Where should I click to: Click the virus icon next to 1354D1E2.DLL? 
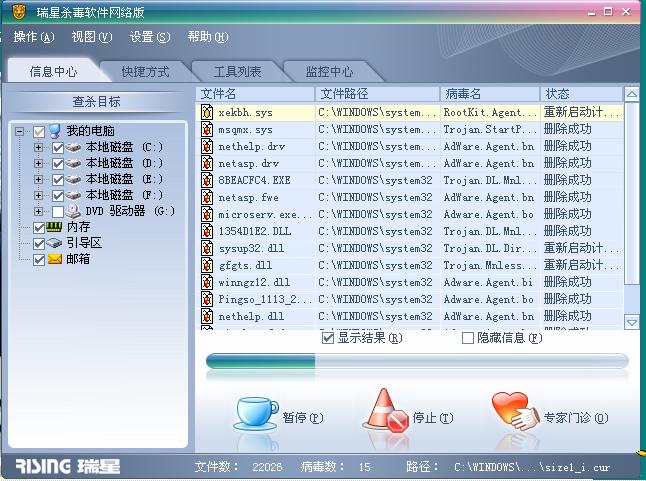click(207, 231)
